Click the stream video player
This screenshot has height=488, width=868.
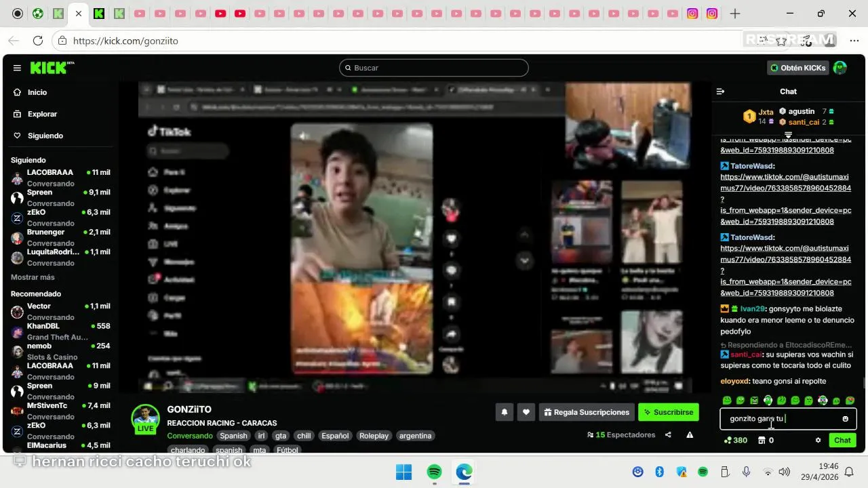pos(415,237)
